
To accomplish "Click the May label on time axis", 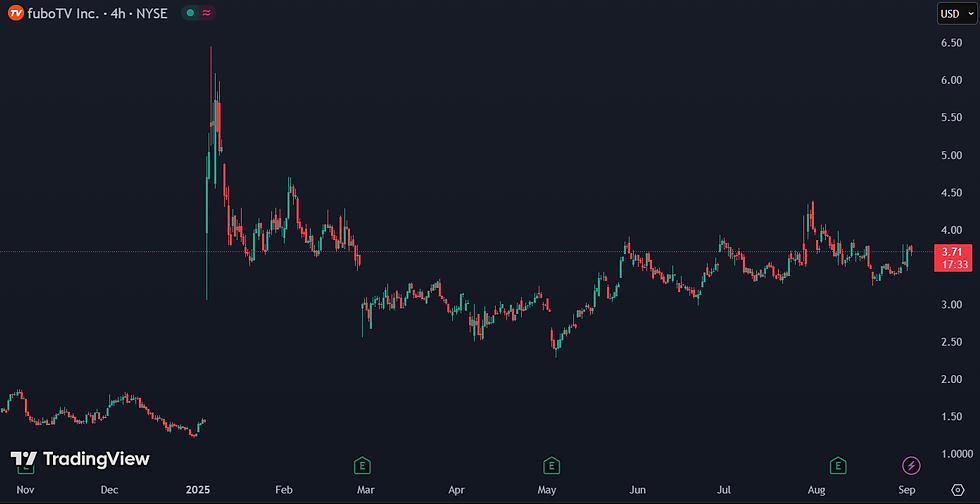I will (547, 490).
